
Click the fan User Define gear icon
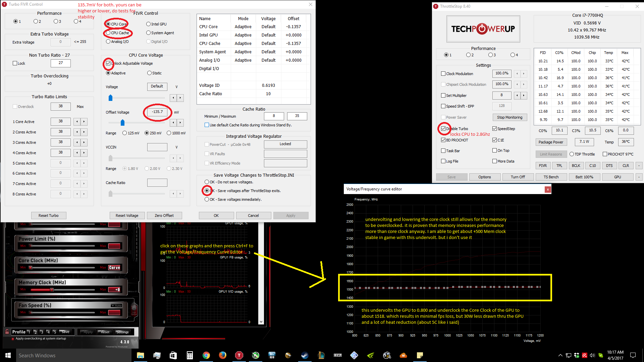pos(134,310)
